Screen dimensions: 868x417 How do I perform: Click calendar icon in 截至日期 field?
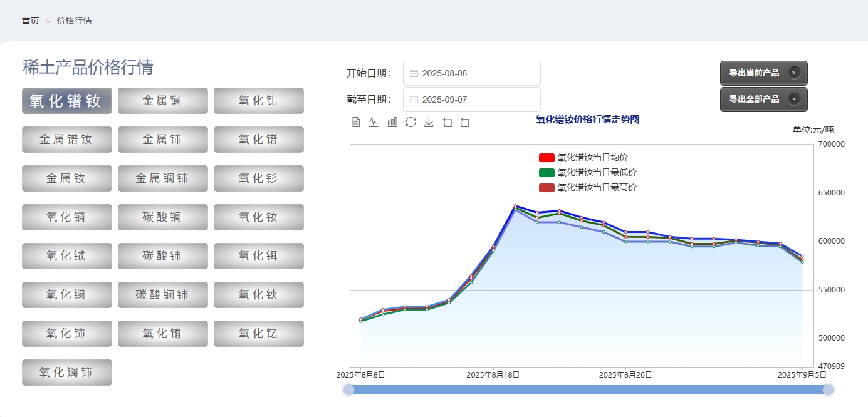(x=414, y=100)
